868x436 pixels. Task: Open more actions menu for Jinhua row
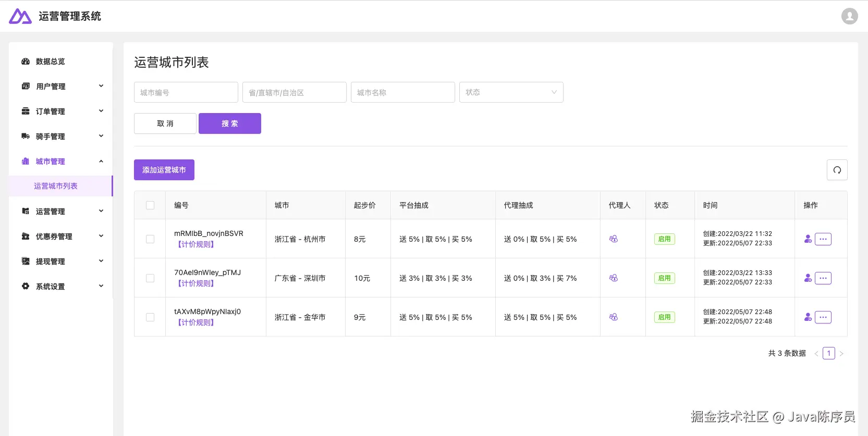coord(823,317)
